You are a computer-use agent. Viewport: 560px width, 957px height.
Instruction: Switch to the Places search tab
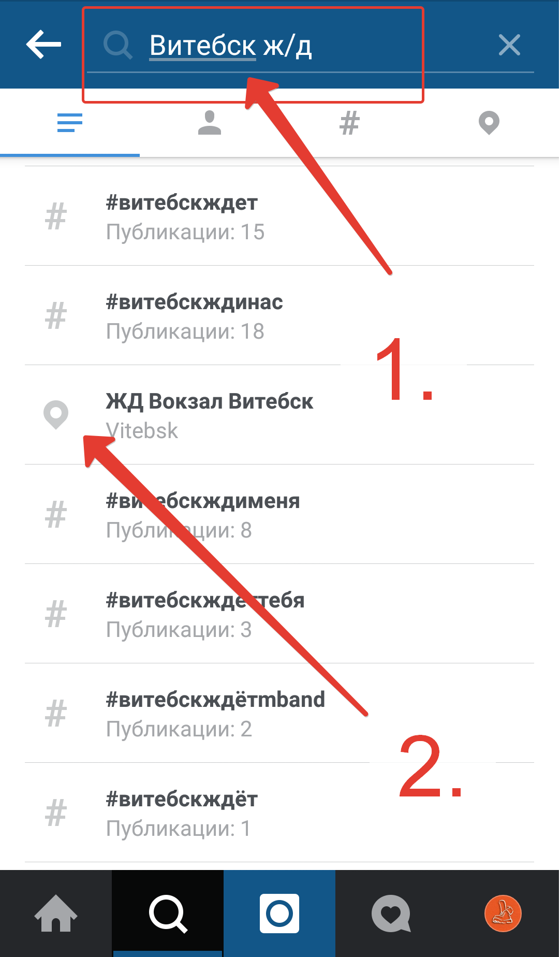tap(489, 123)
